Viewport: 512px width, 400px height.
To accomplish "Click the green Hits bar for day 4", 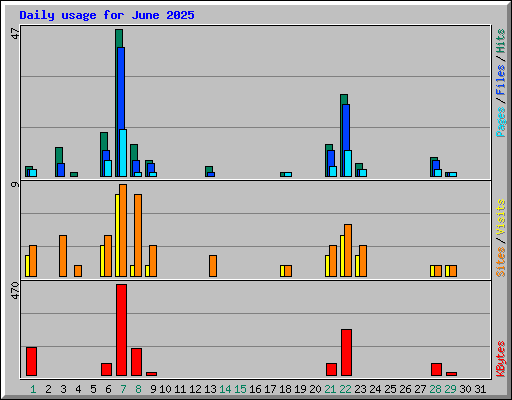I will point(74,174).
